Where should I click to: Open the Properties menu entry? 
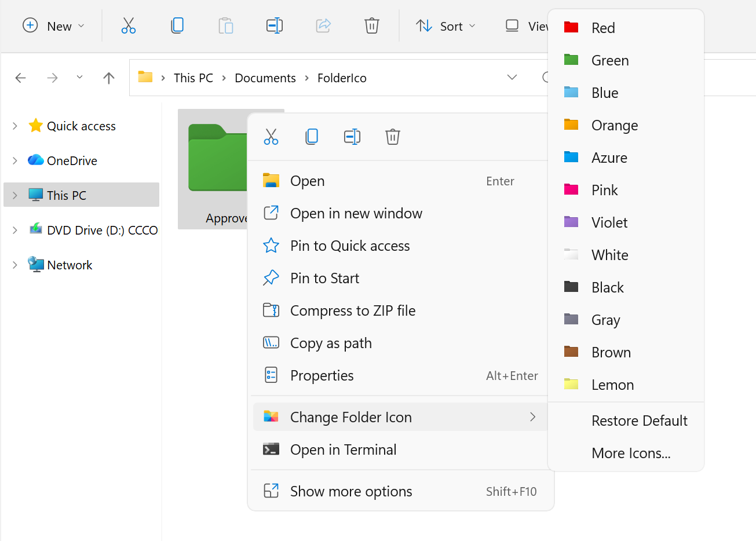[322, 375]
